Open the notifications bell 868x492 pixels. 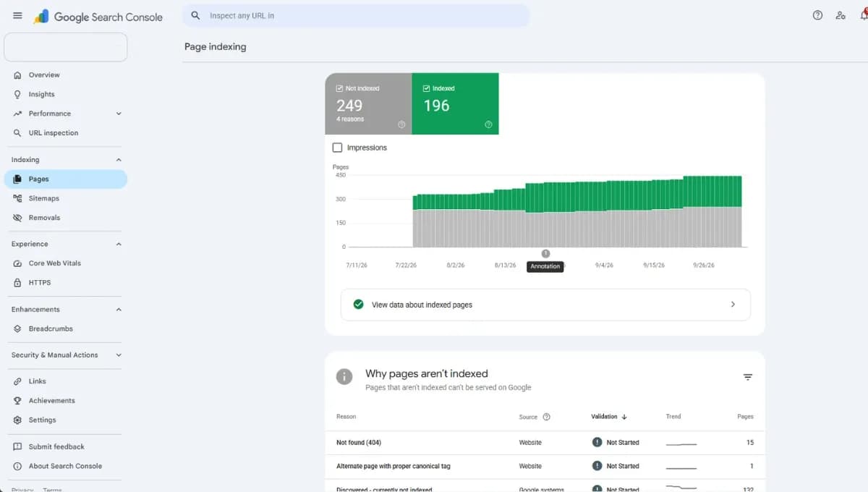tap(864, 15)
